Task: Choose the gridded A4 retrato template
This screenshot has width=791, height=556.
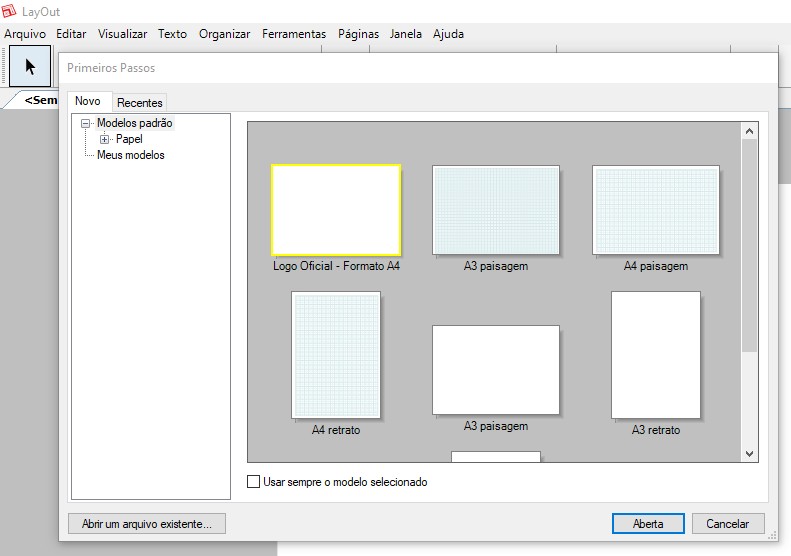Action: coord(336,355)
